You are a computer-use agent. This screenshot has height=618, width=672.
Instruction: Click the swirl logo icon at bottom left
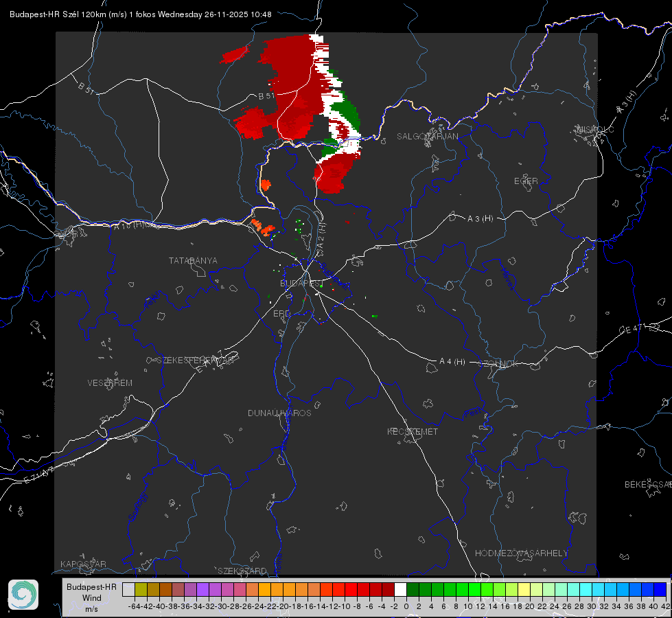(x=23, y=595)
